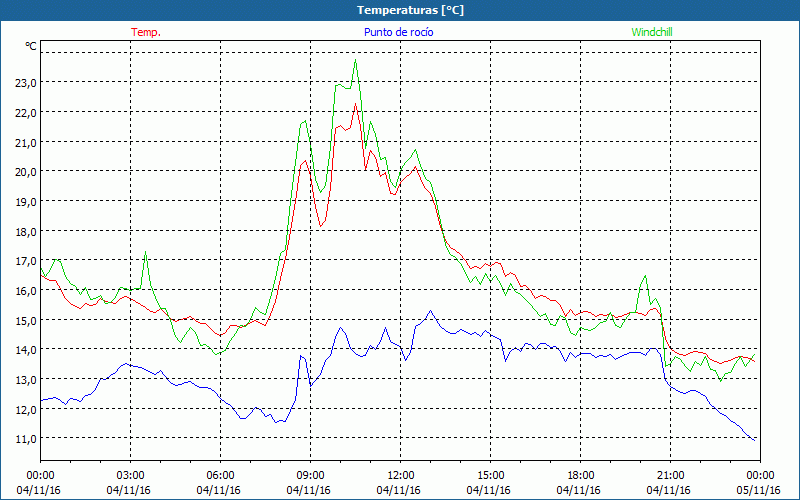Screen dimensions: 800x500
Task: Click the 11,0 y-axis value
Action: pyautogui.click(x=26, y=439)
